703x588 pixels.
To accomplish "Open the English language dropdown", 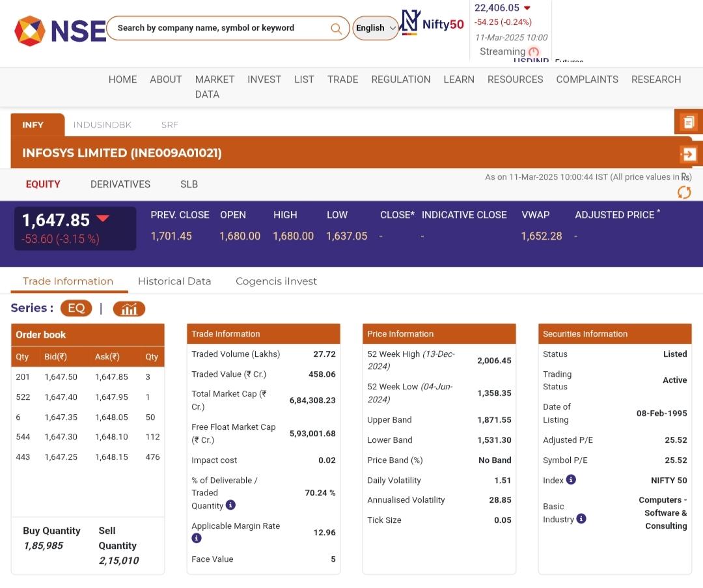I will click(x=376, y=28).
